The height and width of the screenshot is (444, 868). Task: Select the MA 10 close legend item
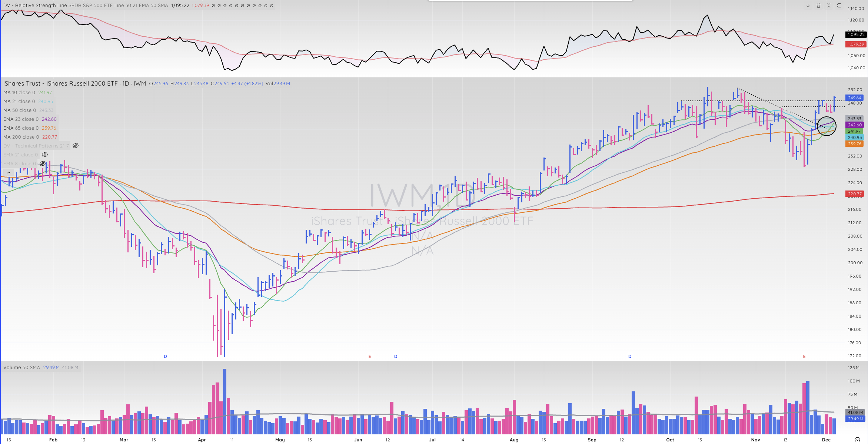19,92
